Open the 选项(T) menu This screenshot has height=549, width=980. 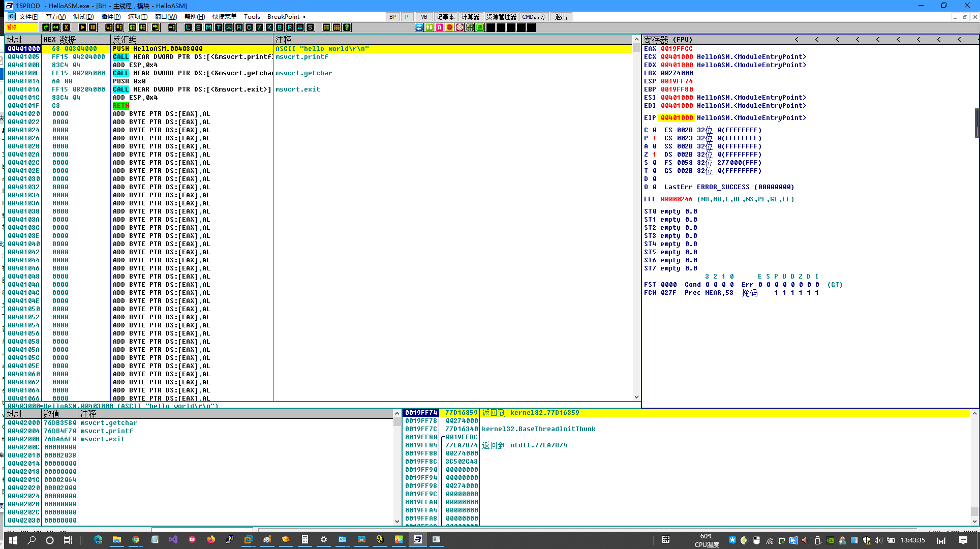click(x=138, y=17)
